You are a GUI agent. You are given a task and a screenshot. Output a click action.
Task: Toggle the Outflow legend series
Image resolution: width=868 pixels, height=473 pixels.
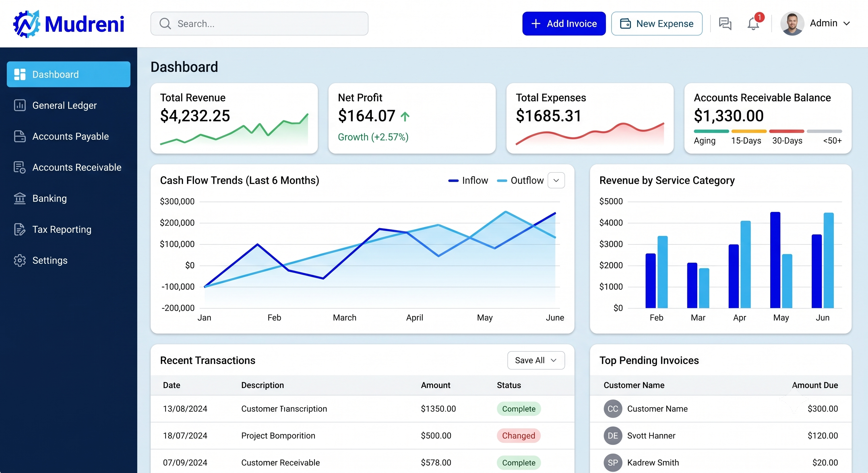(x=520, y=180)
